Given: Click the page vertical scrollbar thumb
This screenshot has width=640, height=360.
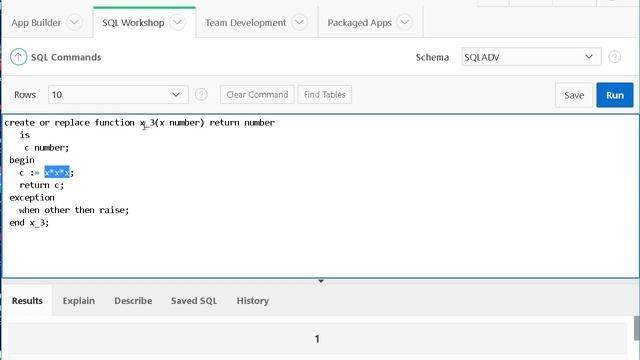Looking at the screenshot, I should (x=637, y=328).
